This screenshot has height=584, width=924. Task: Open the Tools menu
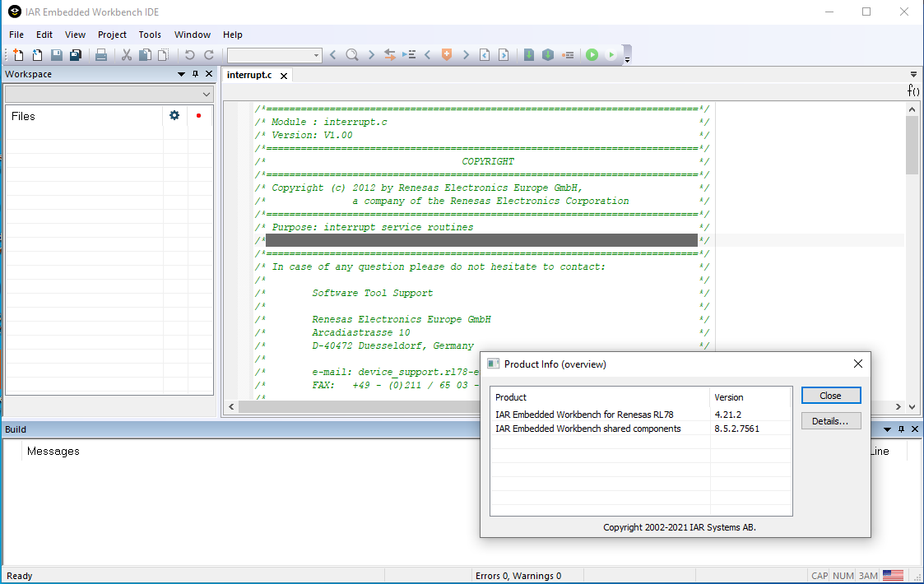click(150, 35)
